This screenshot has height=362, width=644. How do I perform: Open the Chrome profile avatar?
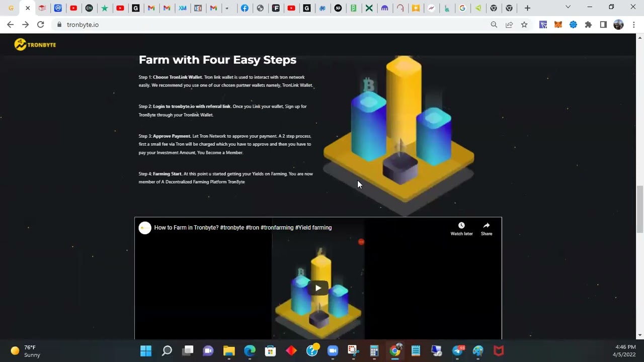point(618,25)
